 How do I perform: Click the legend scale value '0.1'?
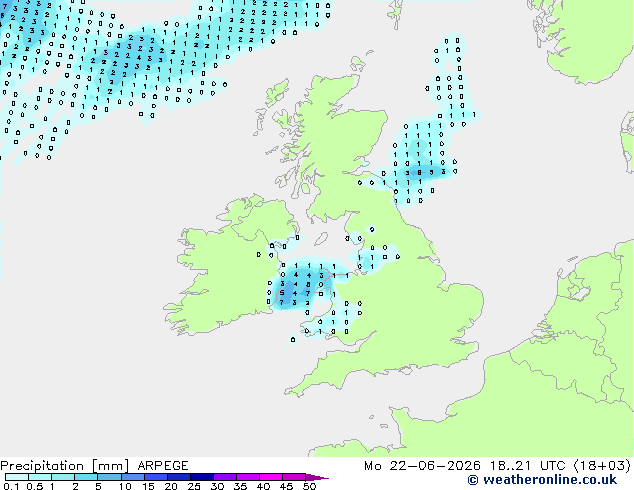coord(11,486)
